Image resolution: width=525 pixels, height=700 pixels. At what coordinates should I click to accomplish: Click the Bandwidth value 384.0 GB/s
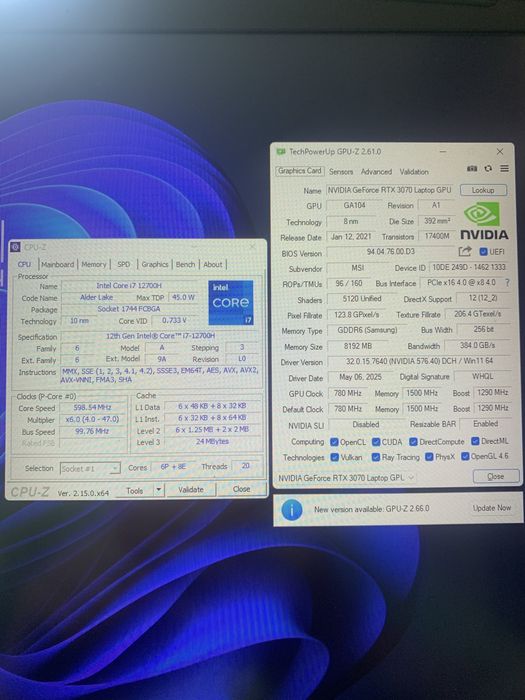478,346
